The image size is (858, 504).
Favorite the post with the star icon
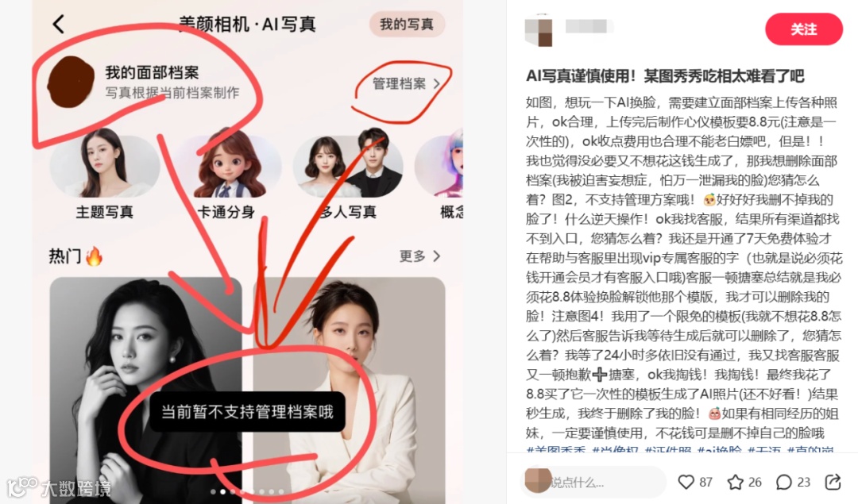coord(735,482)
